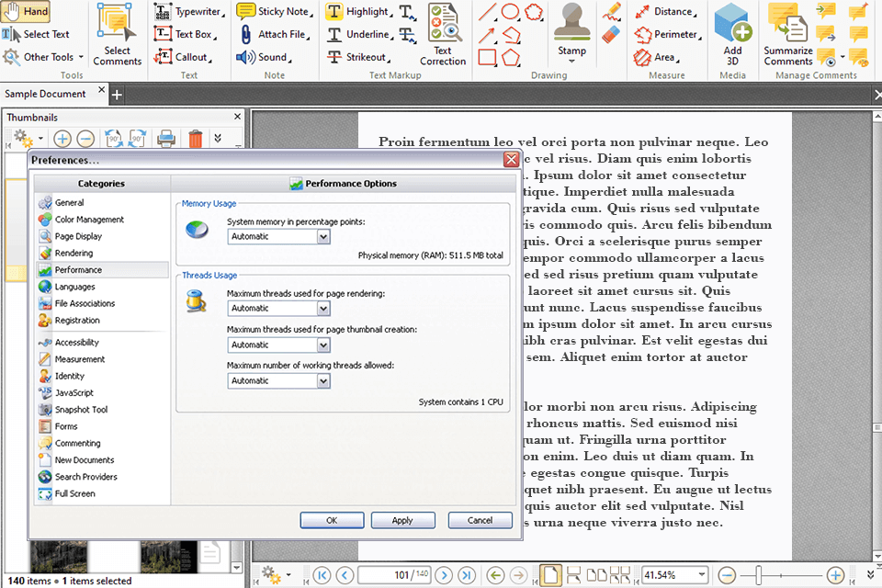Select the Sound note tool
882x588 pixels.
(264, 57)
